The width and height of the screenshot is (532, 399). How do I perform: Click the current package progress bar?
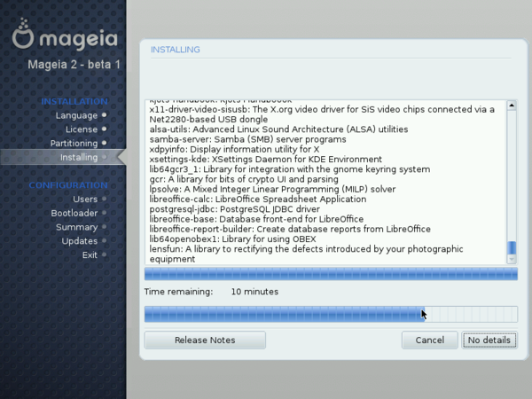(331, 274)
